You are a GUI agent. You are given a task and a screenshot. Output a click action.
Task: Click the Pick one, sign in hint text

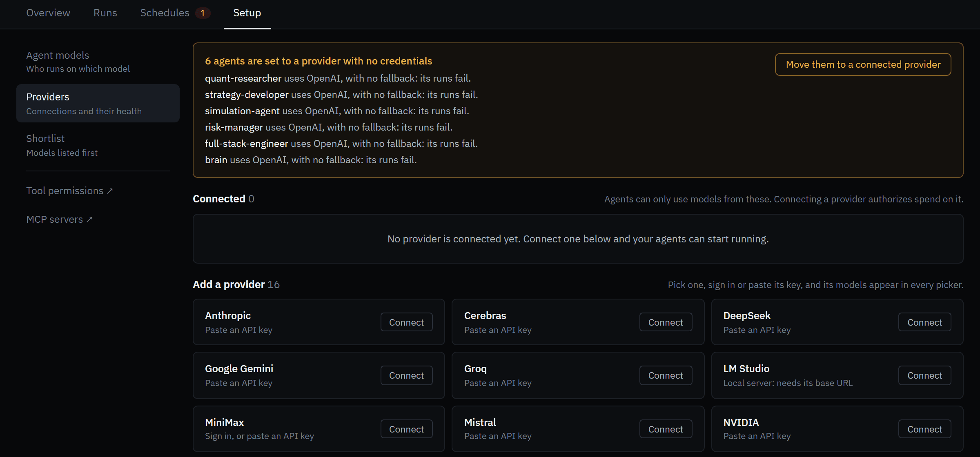tap(815, 285)
